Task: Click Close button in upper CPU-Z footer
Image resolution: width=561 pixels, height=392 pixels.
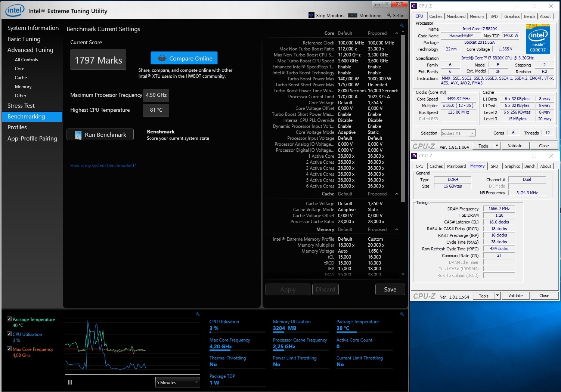Action: (x=544, y=146)
